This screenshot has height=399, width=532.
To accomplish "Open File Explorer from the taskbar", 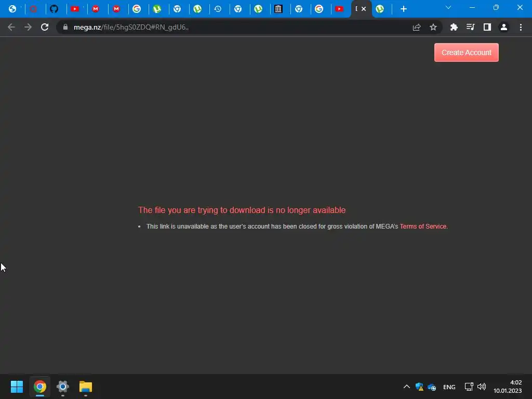I will (86, 387).
